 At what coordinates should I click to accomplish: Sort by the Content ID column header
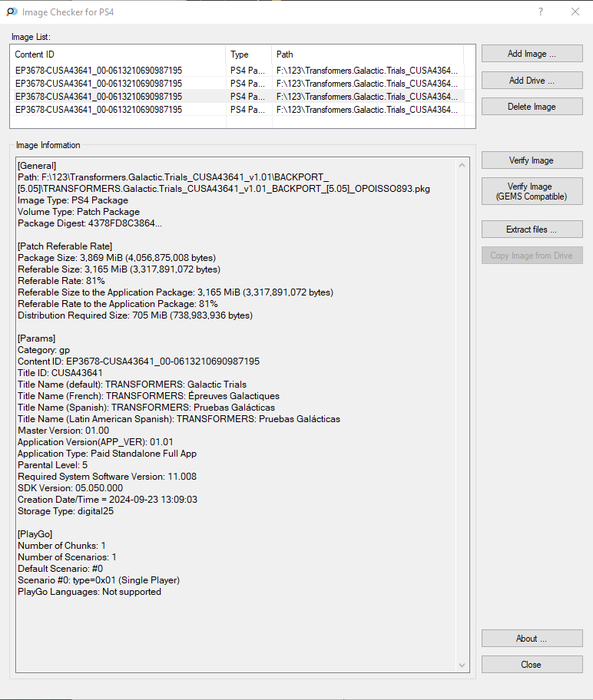pyautogui.click(x=118, y=54)
